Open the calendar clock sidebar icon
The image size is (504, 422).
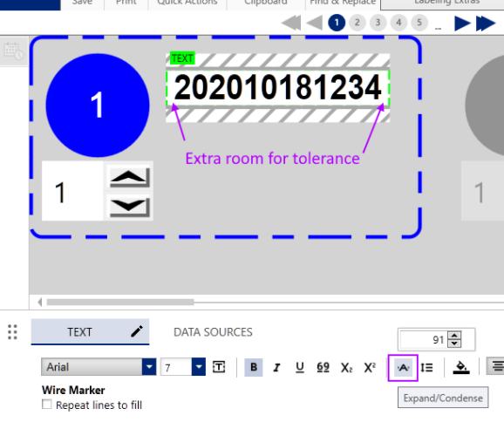(14, 51)
